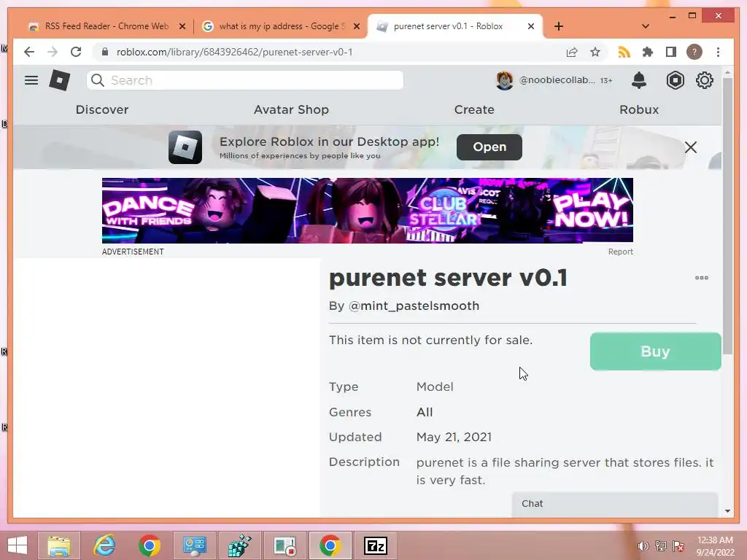Click the green Buy button
The image size is (747, 560).
[655, 351]
